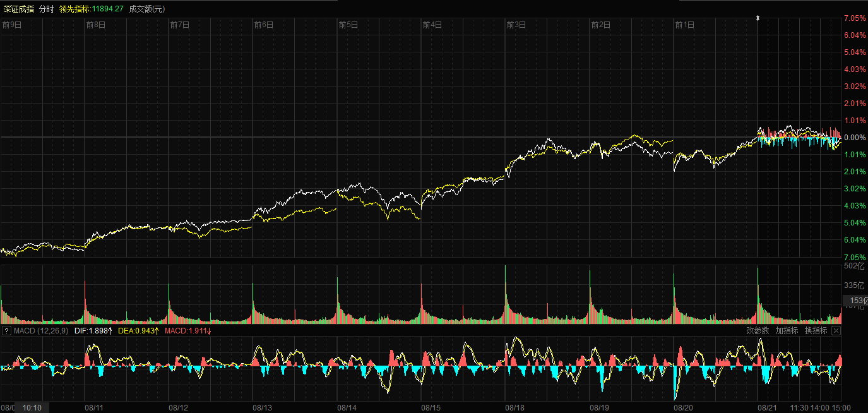Click the MACD help question mark icon

click(x=6, y=331)
